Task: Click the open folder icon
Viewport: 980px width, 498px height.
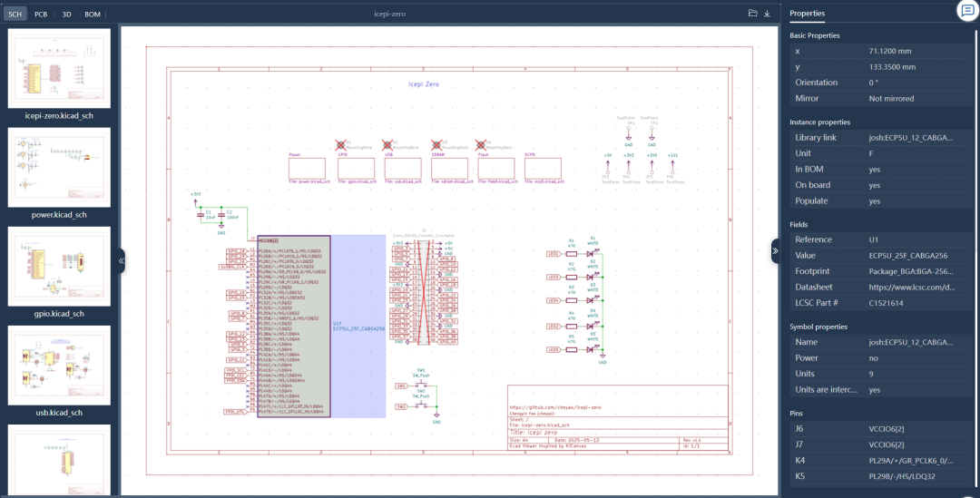Action: click(x=752, y=14)
